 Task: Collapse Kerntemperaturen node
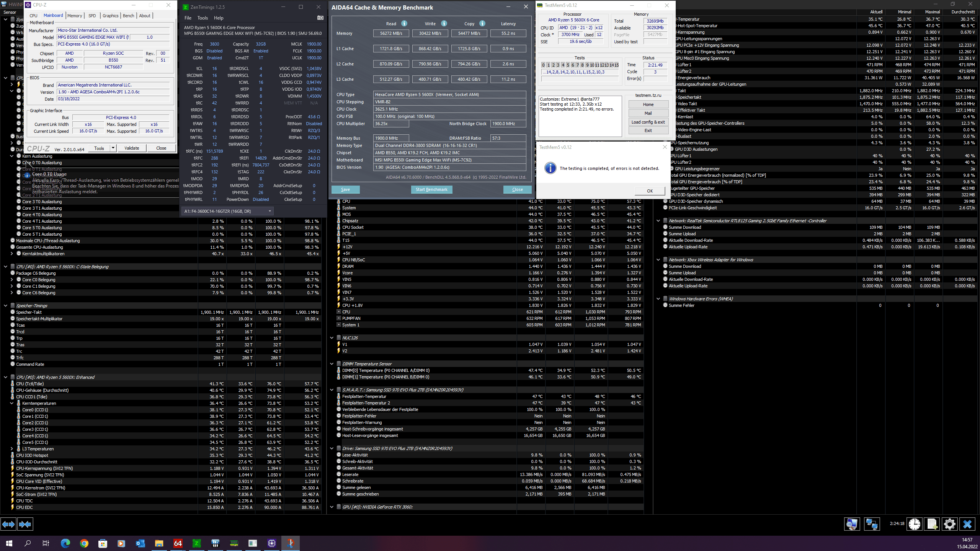coord(12,403)
